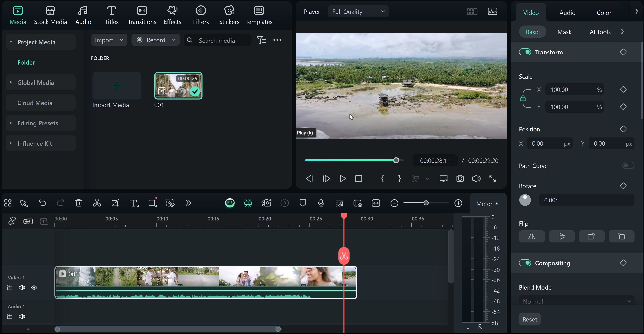The image size is (644, 334).
Task: Click the audio stretch music-note icon
Action: (339, 203)
